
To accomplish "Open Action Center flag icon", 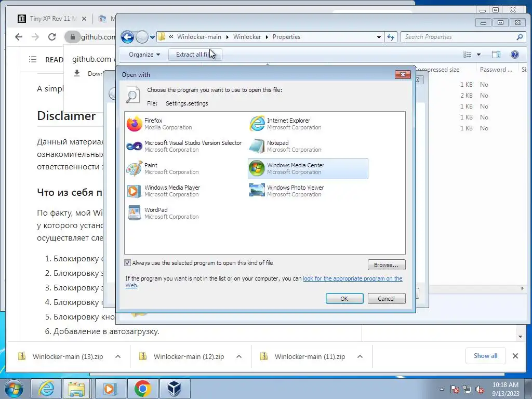I will pos(455,390).
